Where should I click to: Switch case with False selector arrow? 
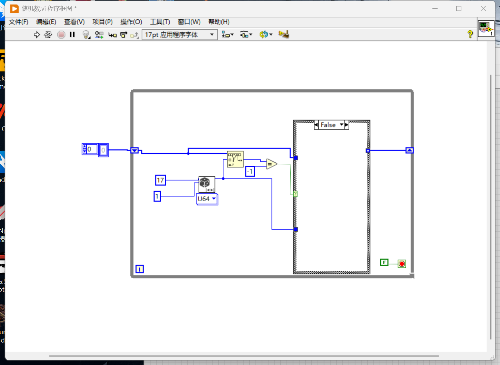pyautogui.click(x=341, y=125)
